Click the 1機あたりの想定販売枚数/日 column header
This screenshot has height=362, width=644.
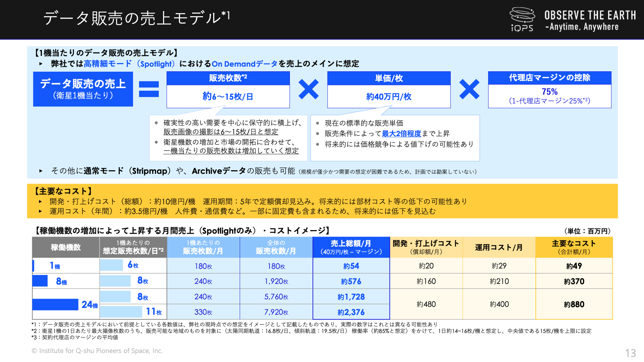click(x=133, y=247)
